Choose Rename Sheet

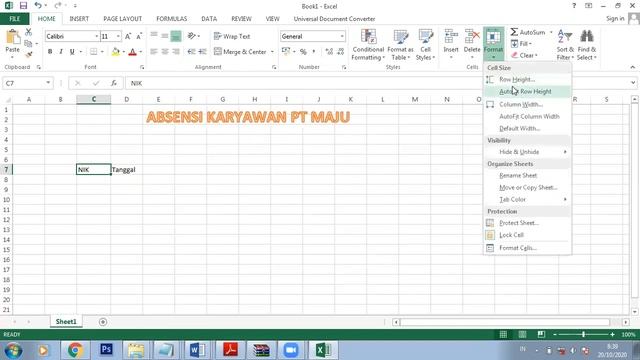pos(527,176)
